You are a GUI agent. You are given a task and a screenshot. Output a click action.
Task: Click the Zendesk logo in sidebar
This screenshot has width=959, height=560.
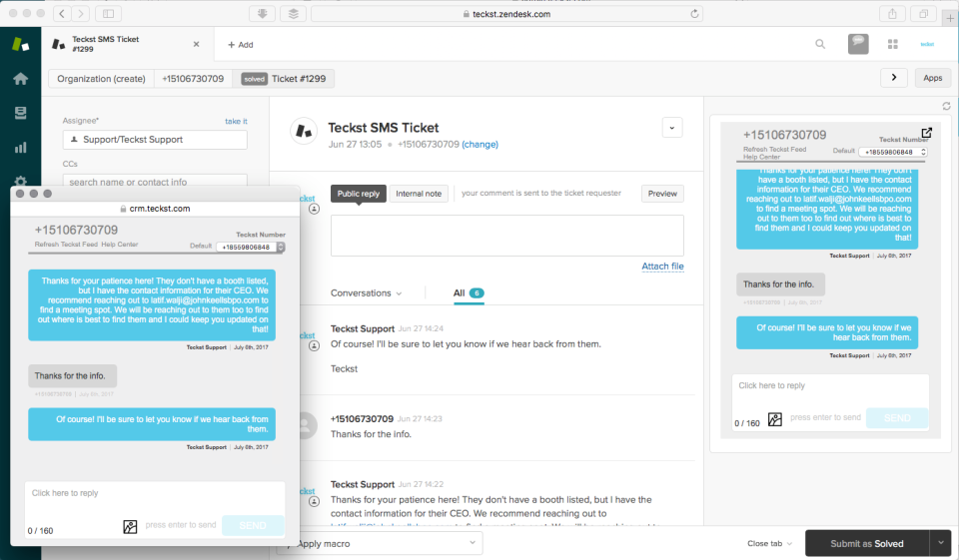(x=20, y=44)
